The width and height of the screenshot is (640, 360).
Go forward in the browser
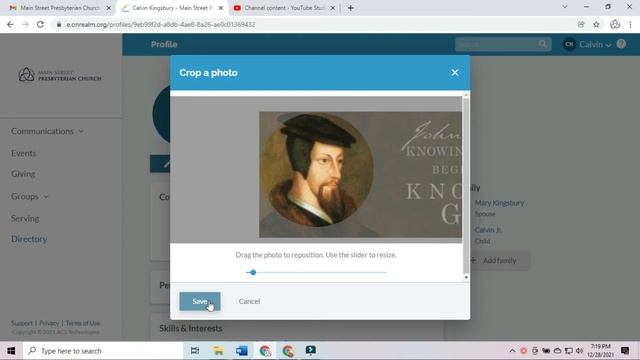point(25,24)
